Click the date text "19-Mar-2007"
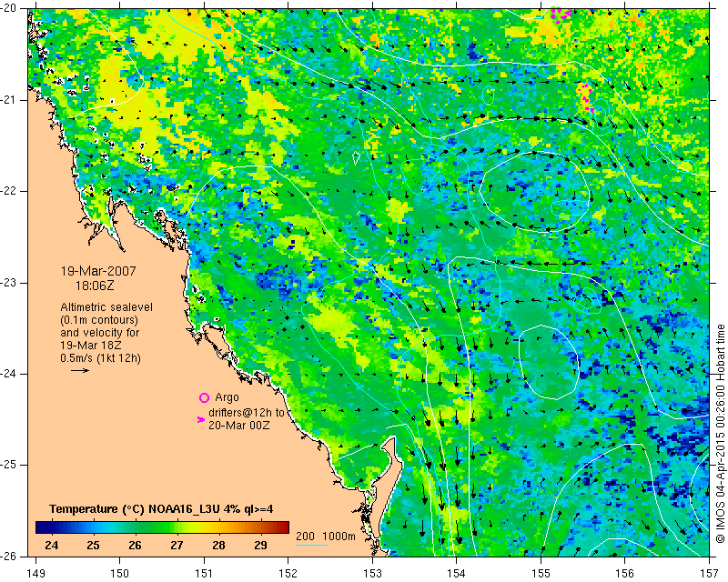 pyautogui.click(x=98, y=271)
